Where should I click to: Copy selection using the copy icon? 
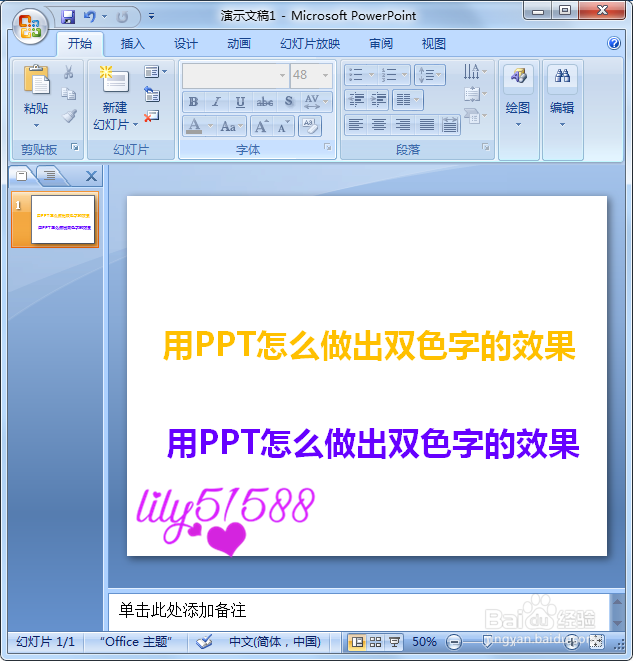click(x=69, y=94)
